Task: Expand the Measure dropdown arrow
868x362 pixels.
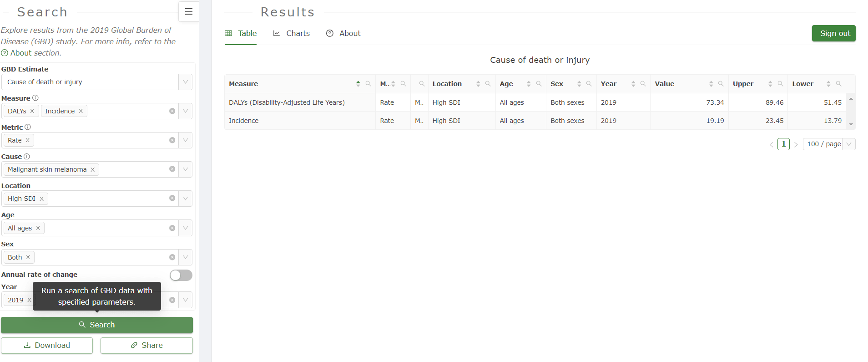Action: 185,111
